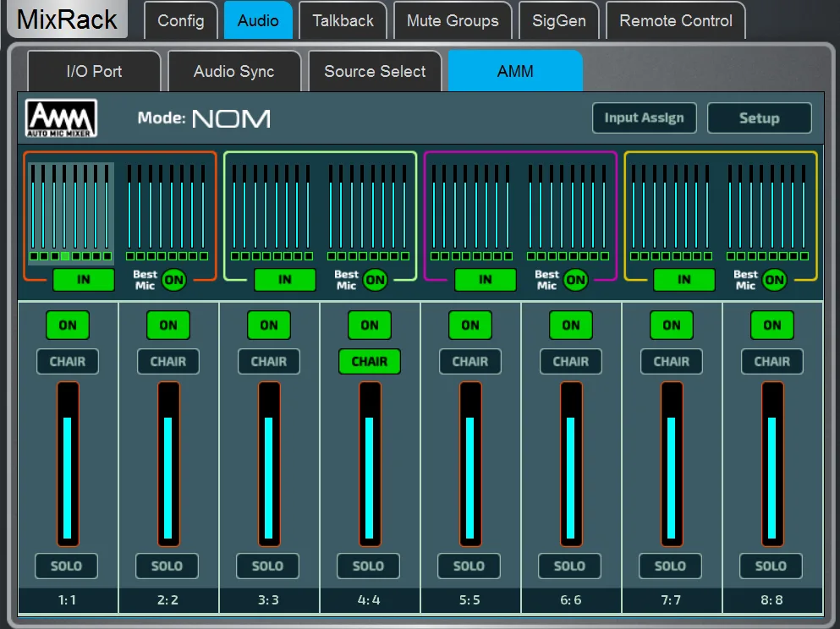Open the SigGen tab
Screen dimensions: 840x629
click(559, 20)
